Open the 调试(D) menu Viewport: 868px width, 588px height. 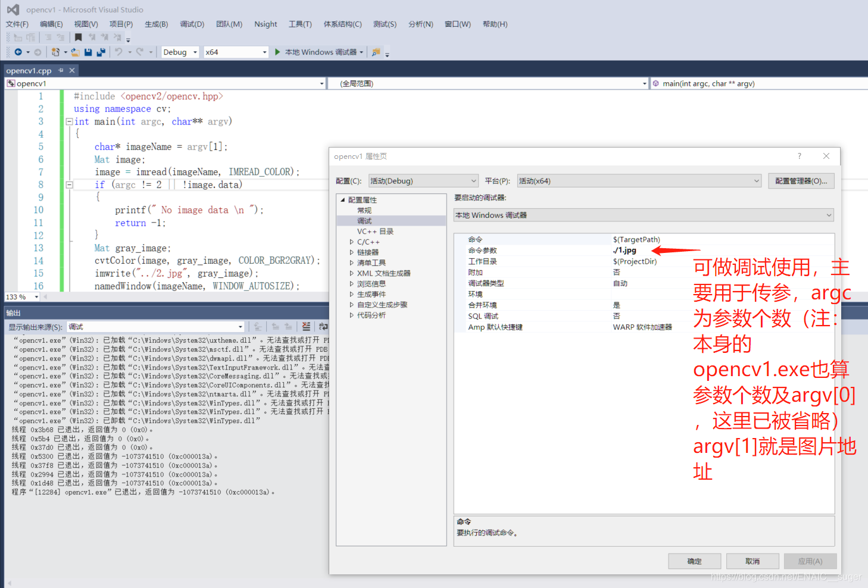point(192,24)
